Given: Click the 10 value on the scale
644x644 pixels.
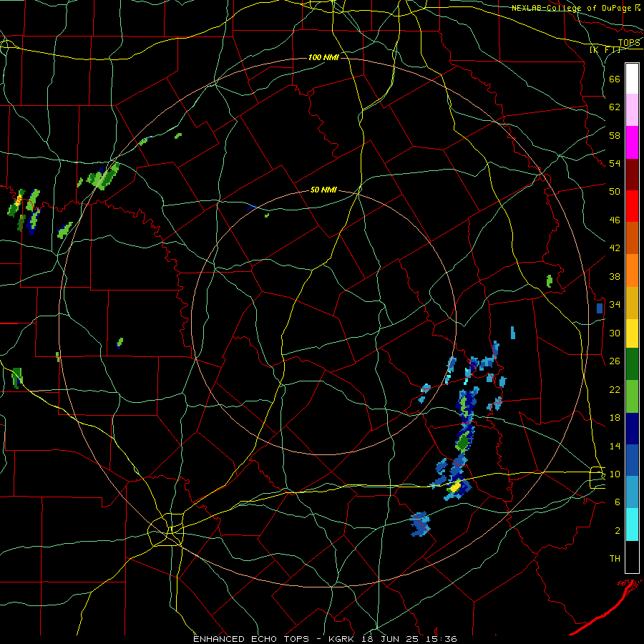Looking at the screenshot, I should coord(615,474).
